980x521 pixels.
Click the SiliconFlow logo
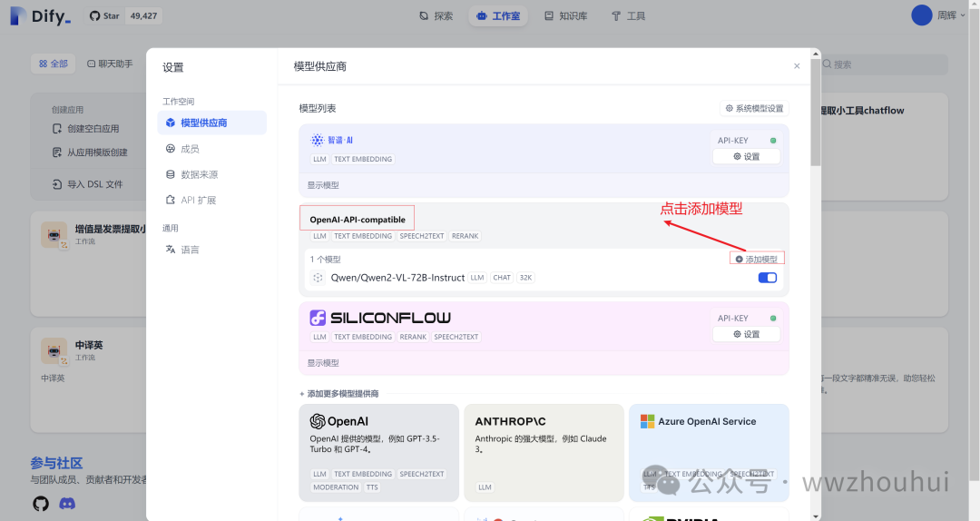[380, 318]
